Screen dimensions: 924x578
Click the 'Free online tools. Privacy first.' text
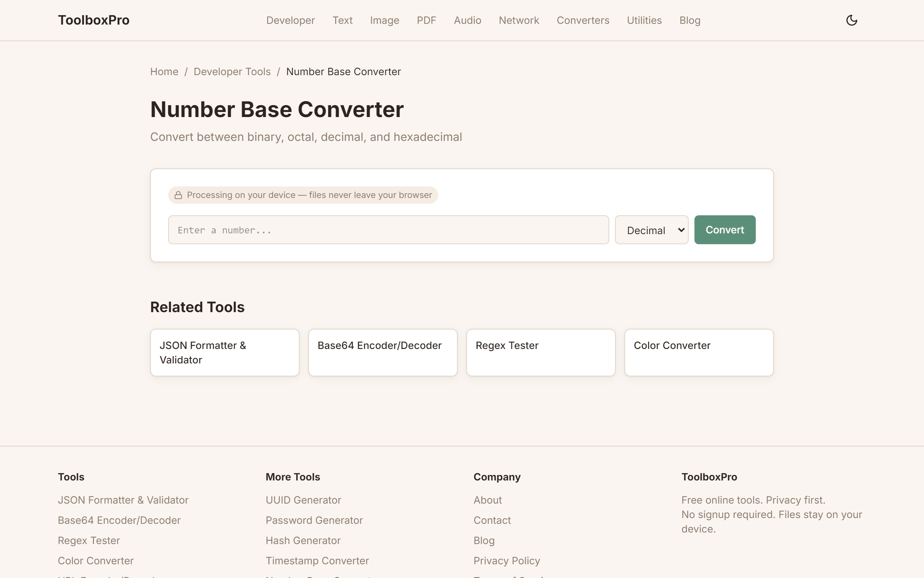[753, 500]
